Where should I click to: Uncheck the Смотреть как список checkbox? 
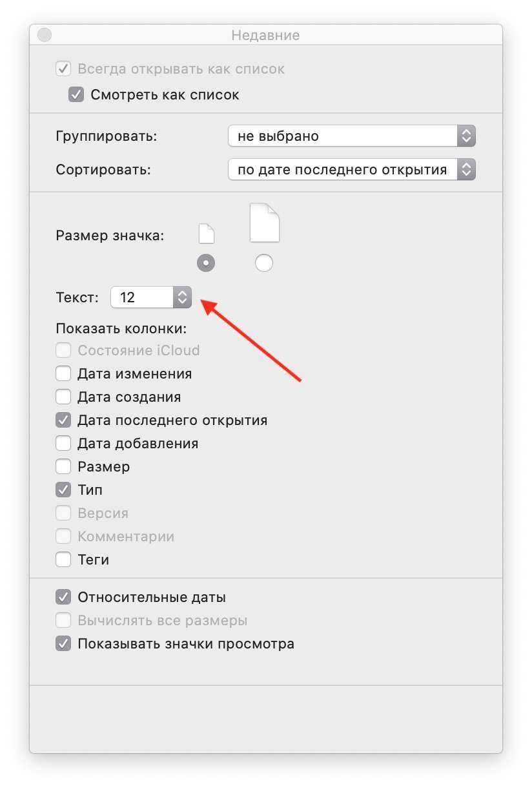point(76,95)
